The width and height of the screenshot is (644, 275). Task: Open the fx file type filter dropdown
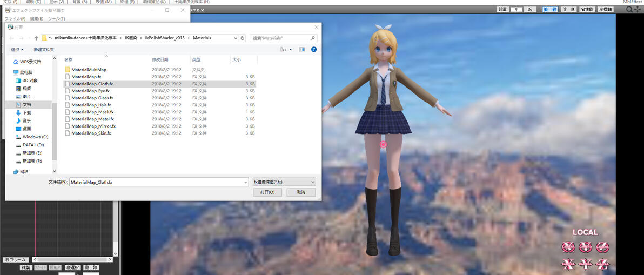[x=284, y=182]
